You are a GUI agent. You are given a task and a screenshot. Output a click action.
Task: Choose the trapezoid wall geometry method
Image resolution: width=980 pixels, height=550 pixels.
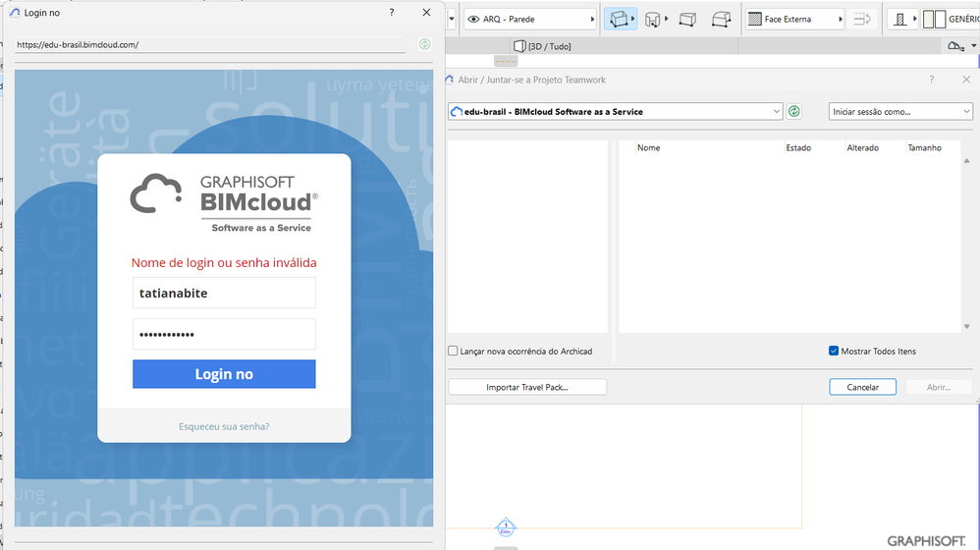[x=687, y=20]
